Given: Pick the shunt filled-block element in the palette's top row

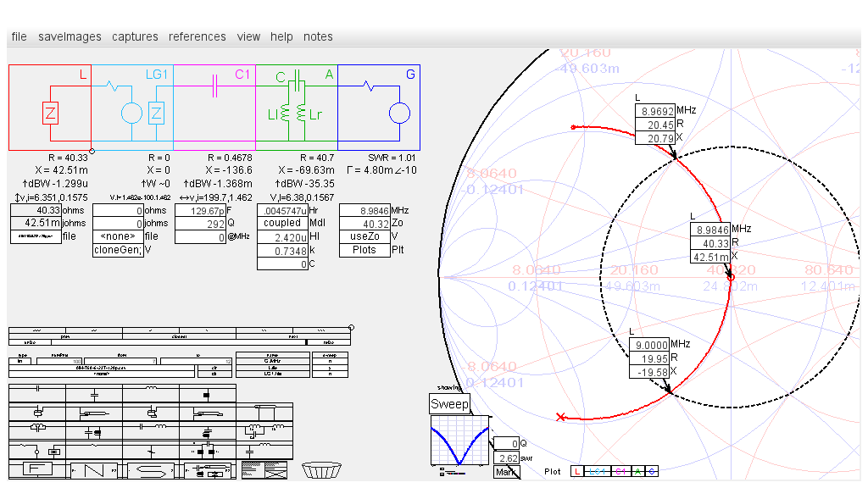Looking at the screenshot, I should [208, 394].
